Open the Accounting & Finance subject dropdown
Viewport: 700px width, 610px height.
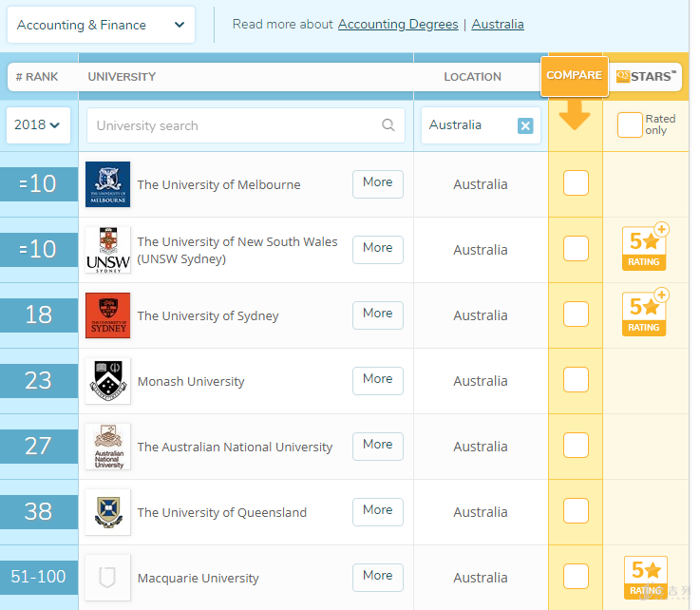[101, 25]
